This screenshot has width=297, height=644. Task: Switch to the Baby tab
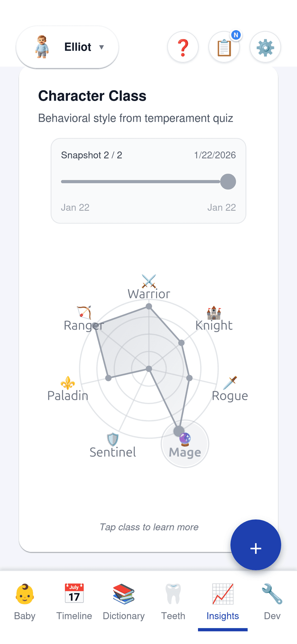pos(25,602)
